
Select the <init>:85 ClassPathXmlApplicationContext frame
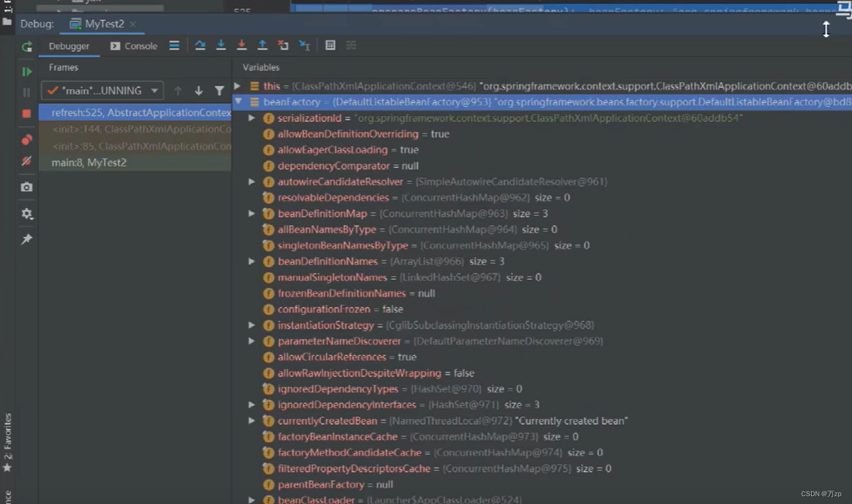[135, 146]
